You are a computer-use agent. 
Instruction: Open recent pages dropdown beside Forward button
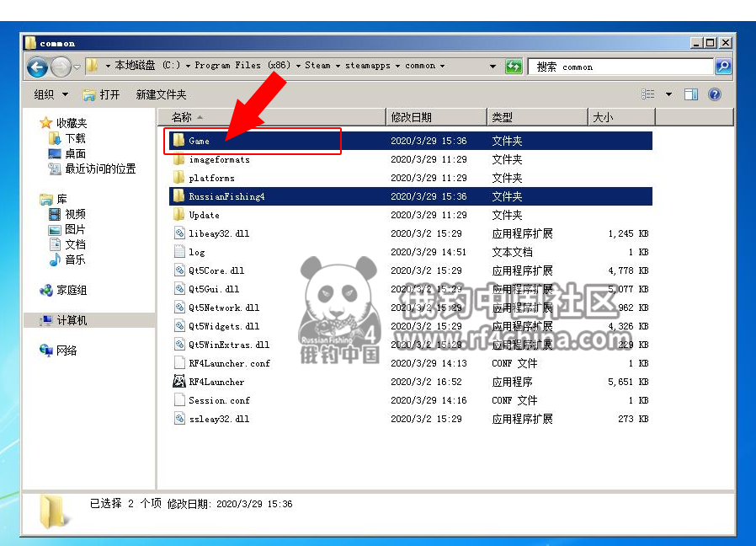77,67
